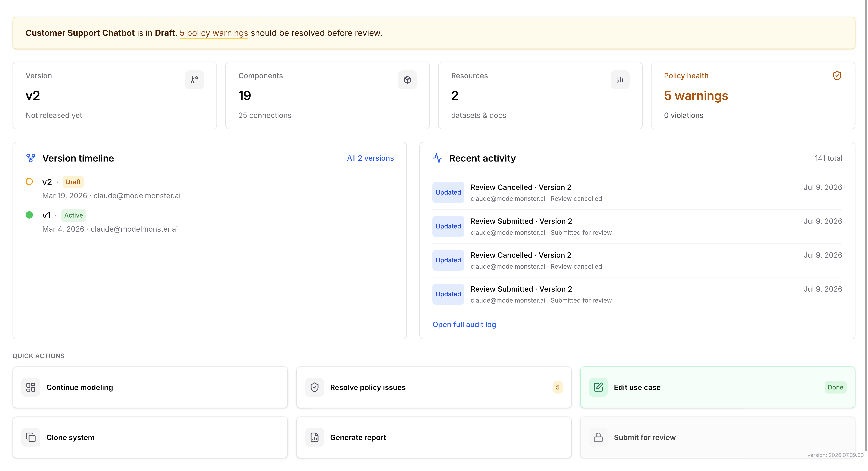Image resolution: width=868 pixels, height=471 pixels.
Task: Click 'Not released yet' in Version card
Action: point(54,115)
